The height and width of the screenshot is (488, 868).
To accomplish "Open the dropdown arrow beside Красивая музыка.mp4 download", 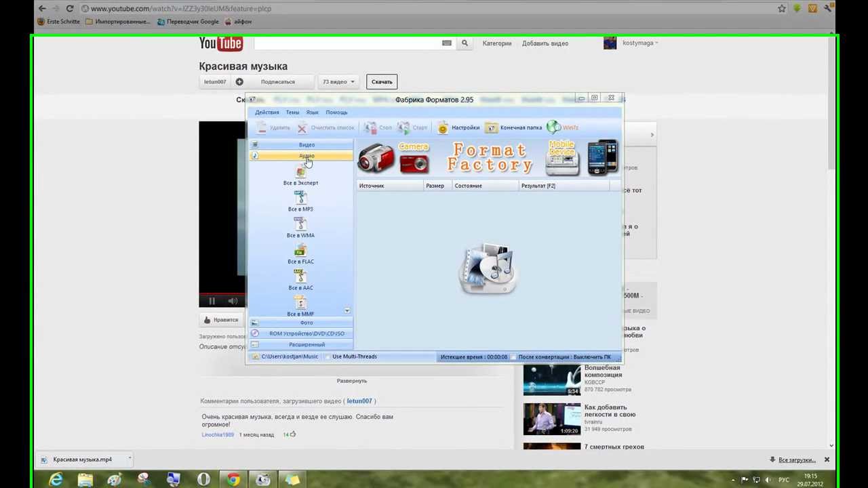I will point(129,459).
